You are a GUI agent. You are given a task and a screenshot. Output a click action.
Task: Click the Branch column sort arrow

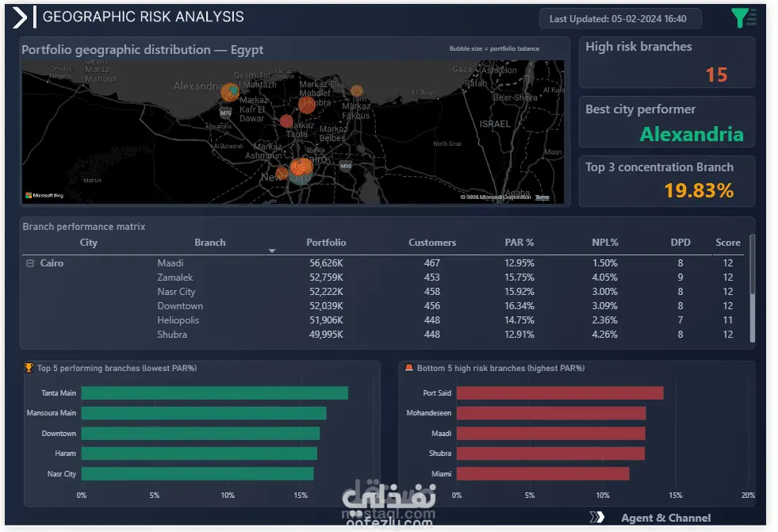[271, 251]
